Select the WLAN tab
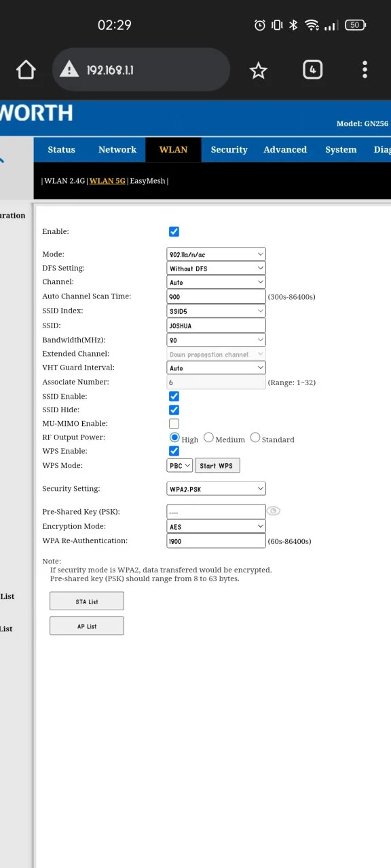This screenshot has width=391, height=868. pyautogui.click(x=173, y=150)
